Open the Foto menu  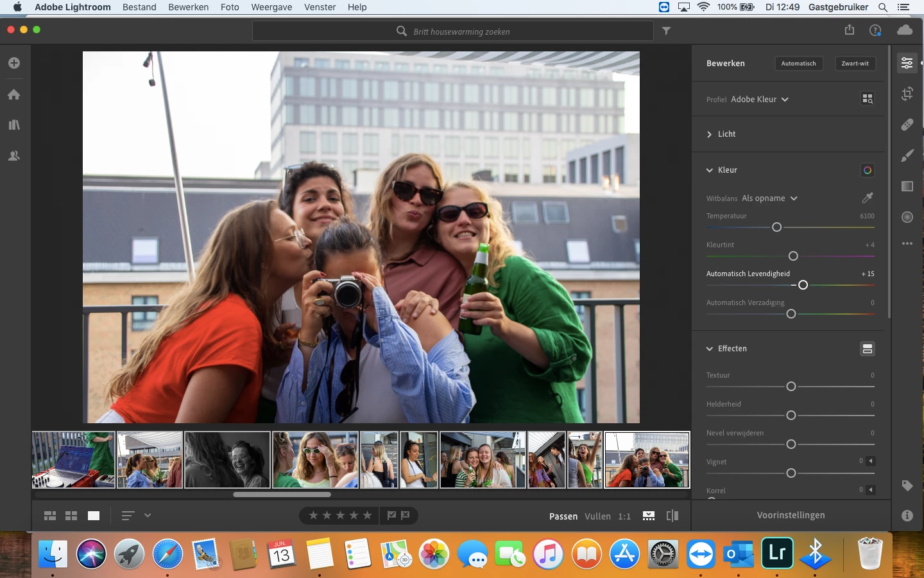pyautogui.click(x=230, y=7)
